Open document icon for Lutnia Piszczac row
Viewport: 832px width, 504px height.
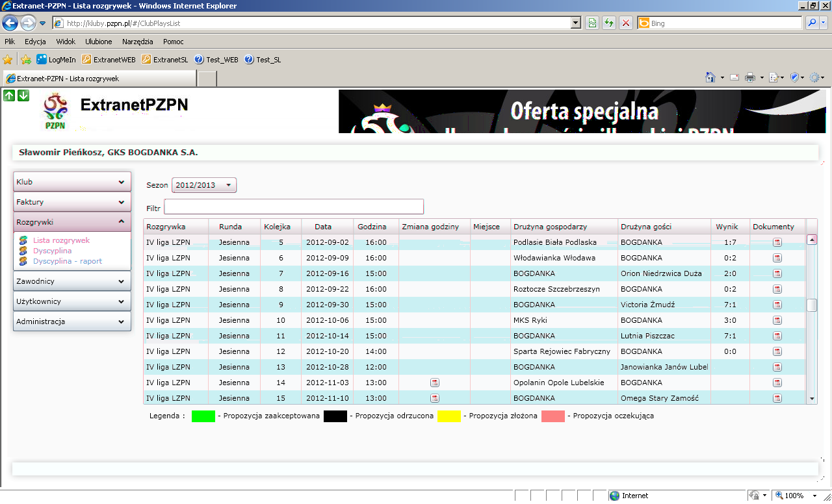click(777, 336)
